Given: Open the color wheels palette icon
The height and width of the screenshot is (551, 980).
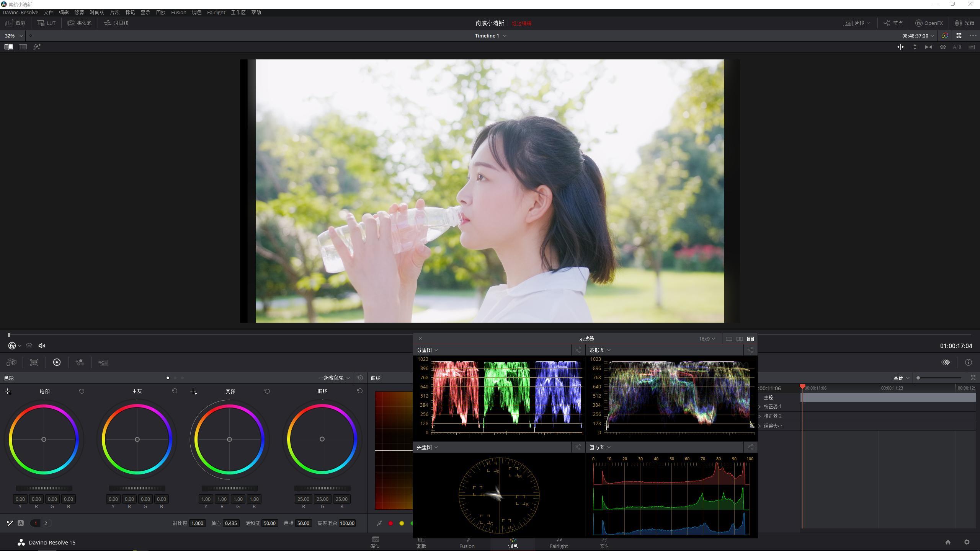Looking at the screenshot, I should [57, 362].
